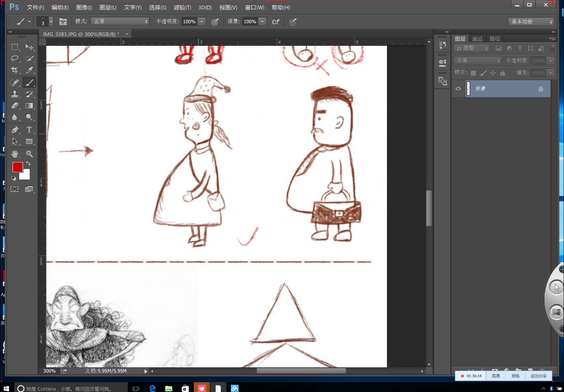Select the 背景 layer thumbnail
564x392 pixels.
[468, 89]
